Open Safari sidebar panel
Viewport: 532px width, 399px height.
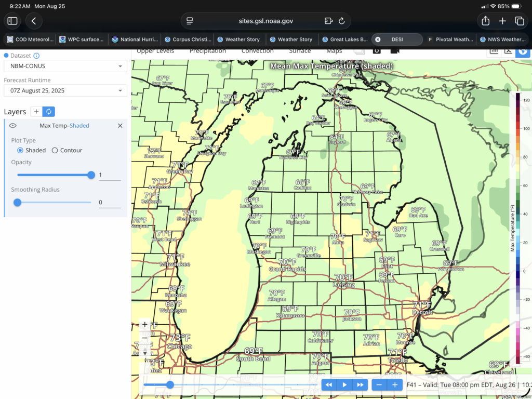tap(12, 21)
